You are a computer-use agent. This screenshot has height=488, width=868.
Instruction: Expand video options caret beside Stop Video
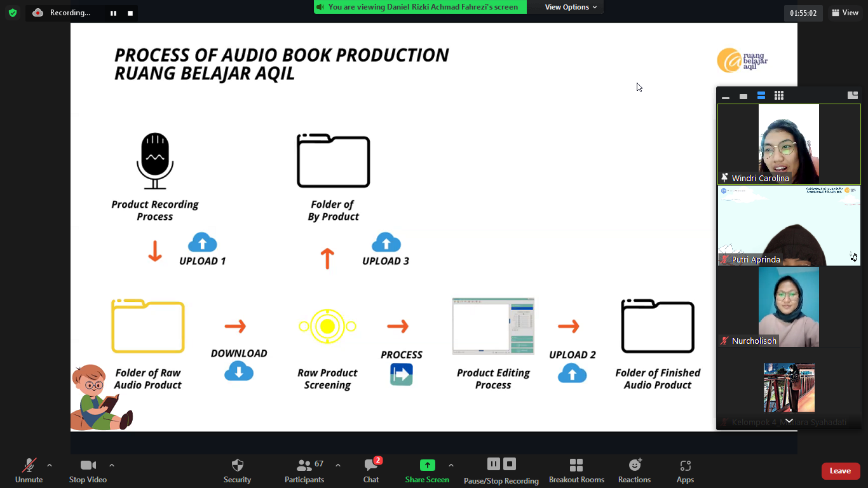coord(112,465)
